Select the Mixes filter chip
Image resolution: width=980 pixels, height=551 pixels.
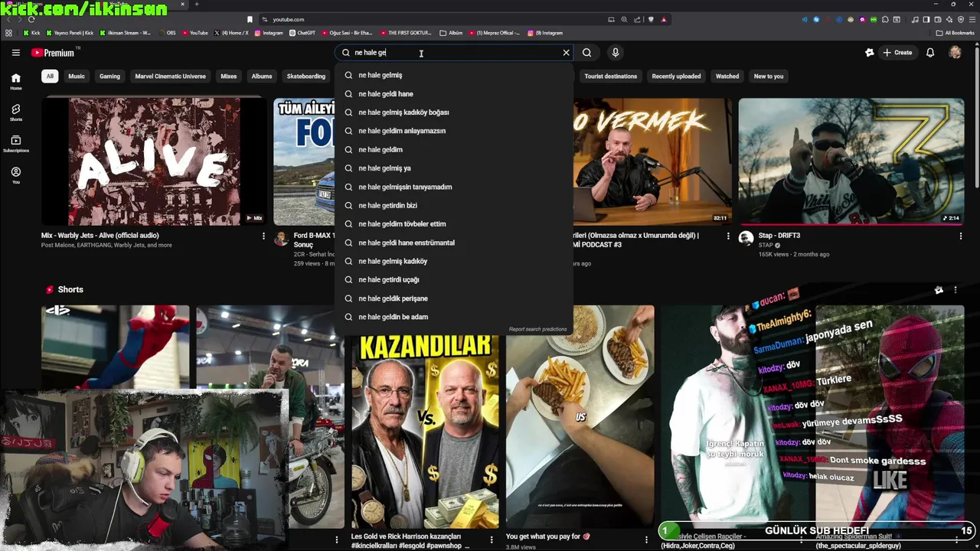tap(228, 76)
